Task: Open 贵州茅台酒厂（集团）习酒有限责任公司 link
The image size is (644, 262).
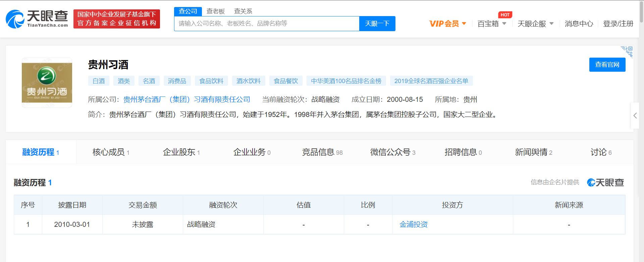Action: pos(187,100)
